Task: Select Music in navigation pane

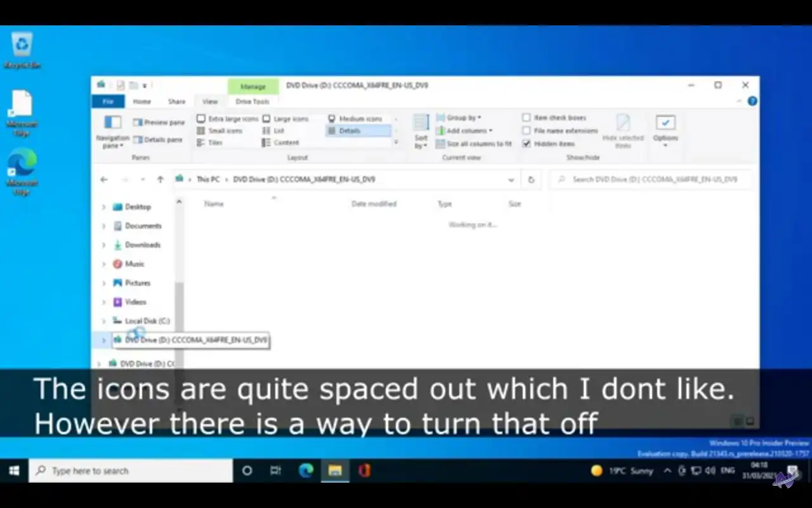Action: coord(129,264)
